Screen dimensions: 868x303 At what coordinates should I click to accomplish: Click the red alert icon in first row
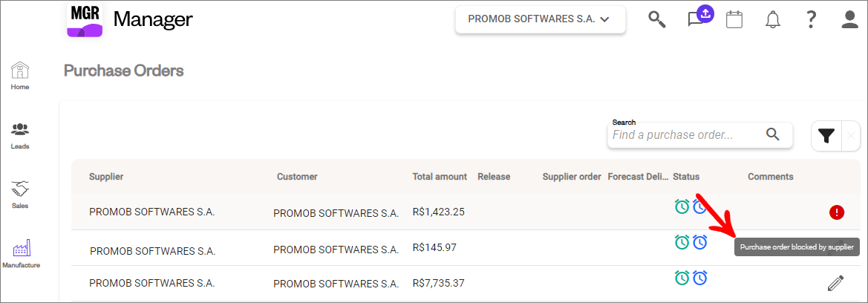pyautogui.click(x=837, y=212)
